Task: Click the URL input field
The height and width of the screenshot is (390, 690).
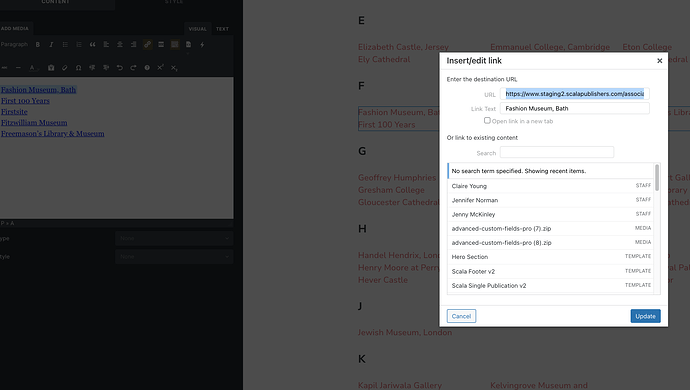Action: (575, 94)
